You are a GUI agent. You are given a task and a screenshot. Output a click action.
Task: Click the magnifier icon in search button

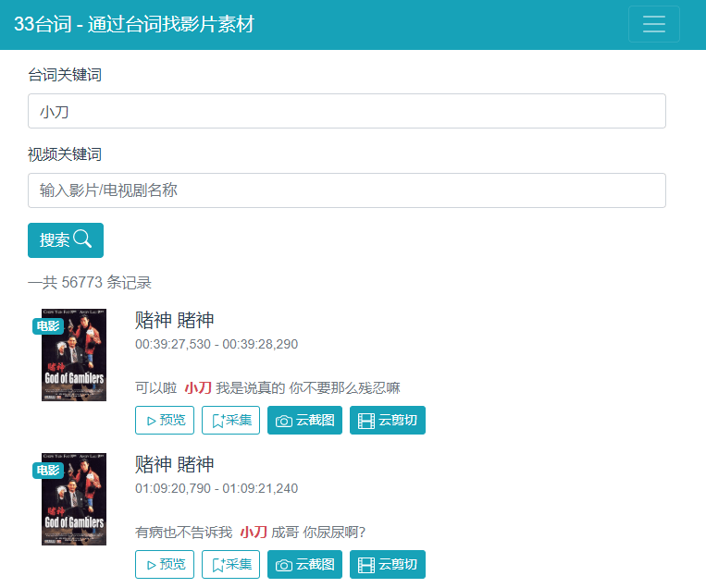82,239
